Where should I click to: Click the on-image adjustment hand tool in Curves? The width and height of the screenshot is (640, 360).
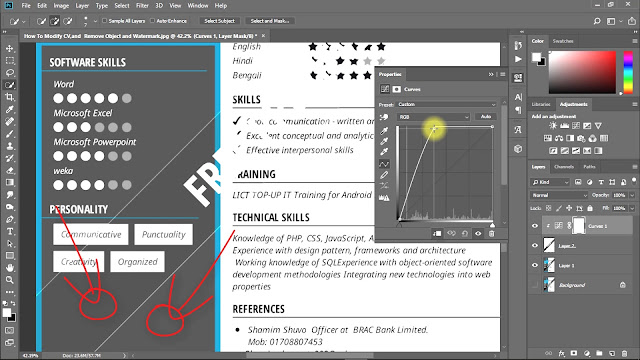384,117
